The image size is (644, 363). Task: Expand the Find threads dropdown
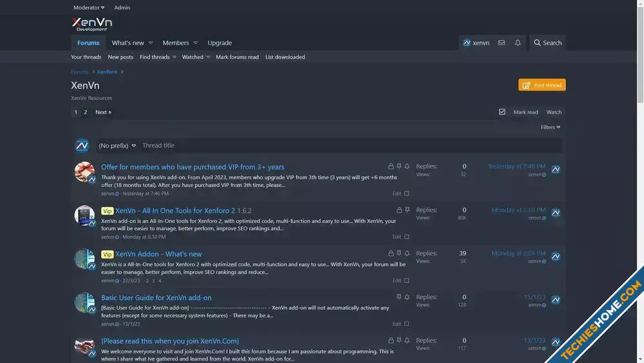pos(174,57)
